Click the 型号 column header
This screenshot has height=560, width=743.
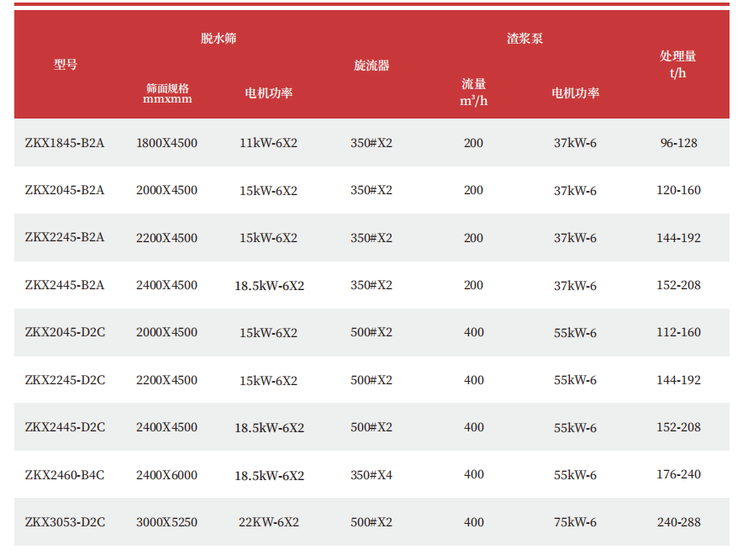66,65
